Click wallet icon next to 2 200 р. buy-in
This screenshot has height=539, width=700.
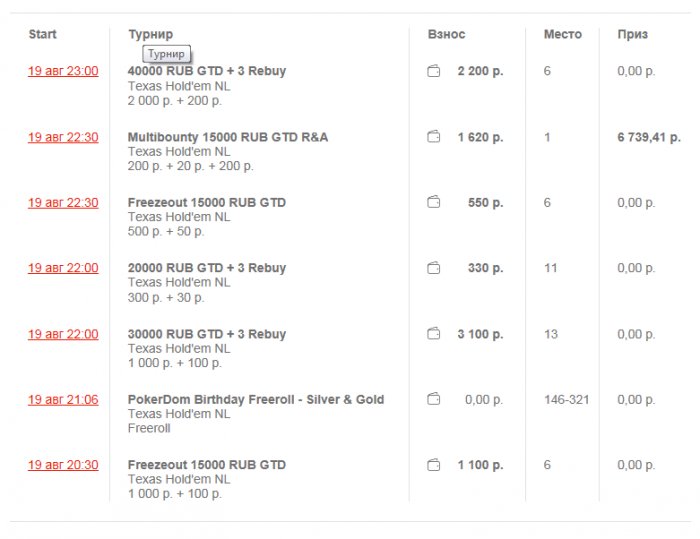[x=434, y=71]
